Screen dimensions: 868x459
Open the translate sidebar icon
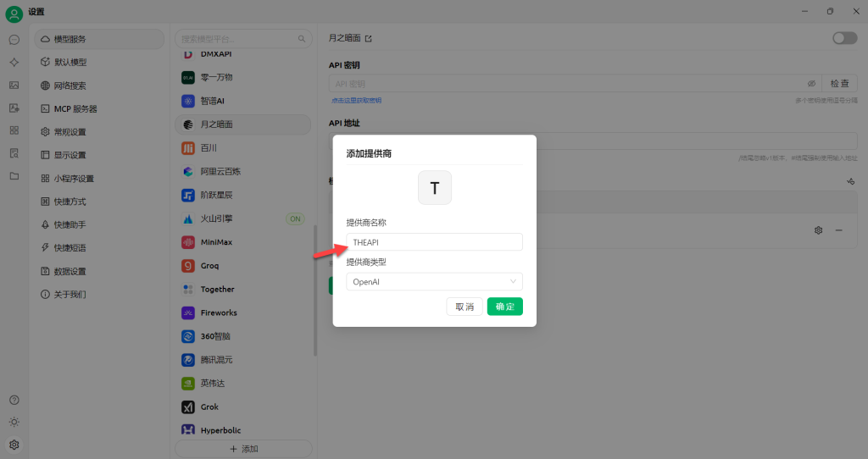click(14, 108)
